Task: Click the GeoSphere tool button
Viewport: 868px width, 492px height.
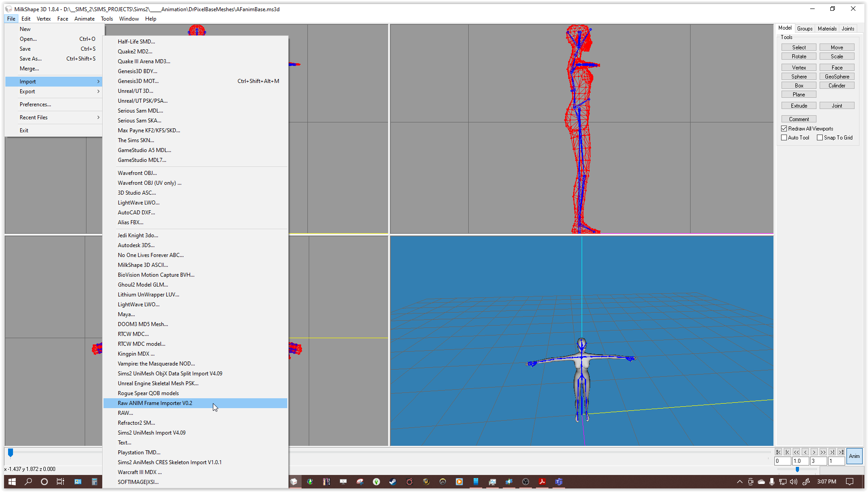Action: [x=837, y=77]
